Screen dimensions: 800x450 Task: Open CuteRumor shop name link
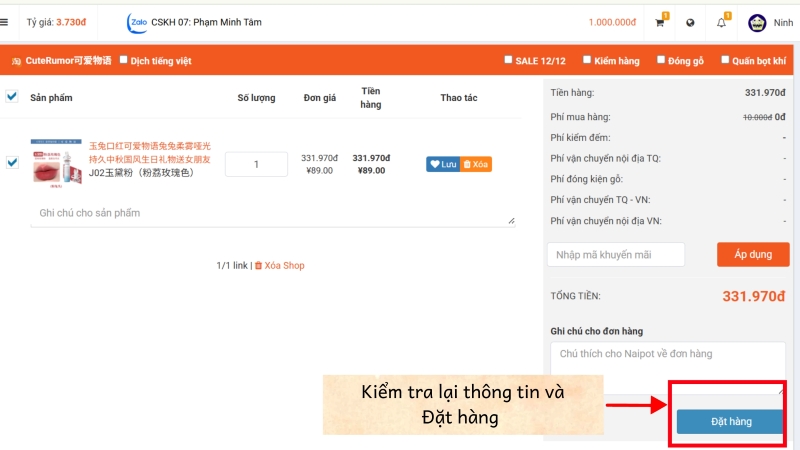pyautogui.click(x=68, y=61)
